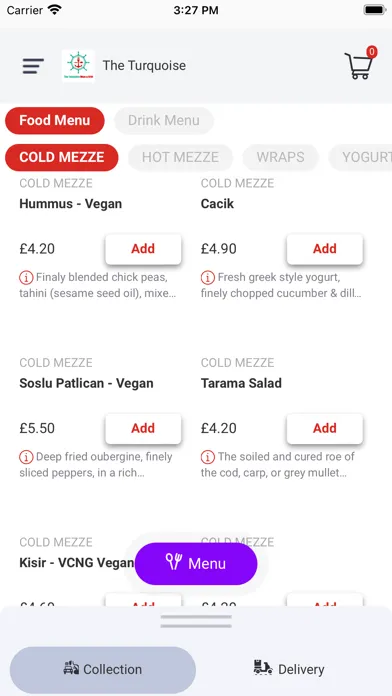Choose HOT MEZZE category

[x=180, y=157]
